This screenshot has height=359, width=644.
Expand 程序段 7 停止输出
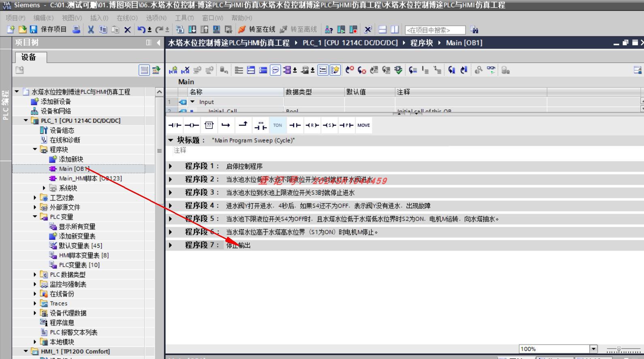[170, 245]
